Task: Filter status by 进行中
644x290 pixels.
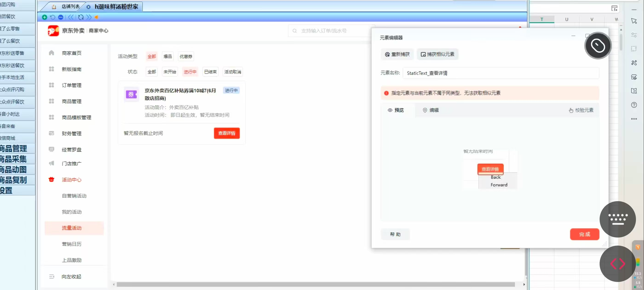Action: [x=190, y=72]
